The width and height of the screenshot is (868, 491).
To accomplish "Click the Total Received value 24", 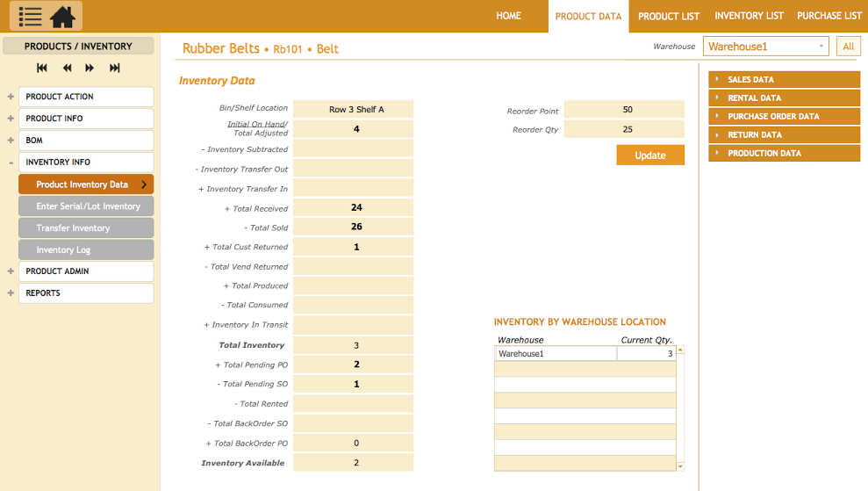I will 353,207.
